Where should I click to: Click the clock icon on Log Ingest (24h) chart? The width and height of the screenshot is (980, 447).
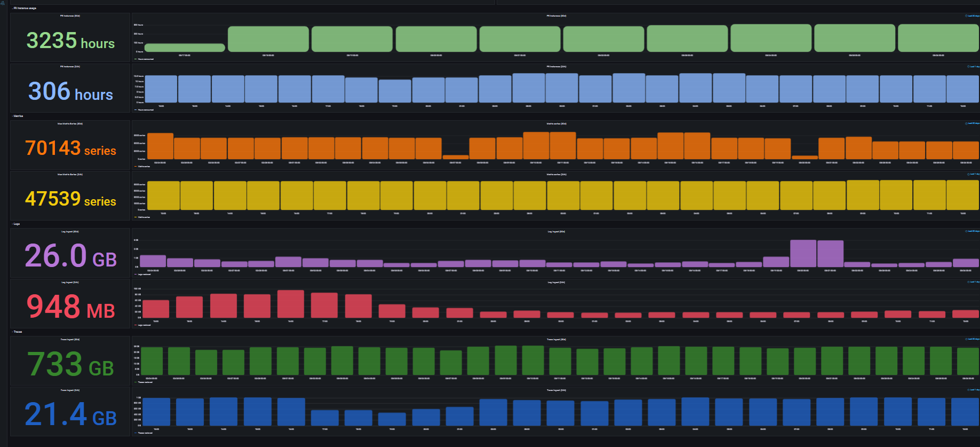point(968,282)
